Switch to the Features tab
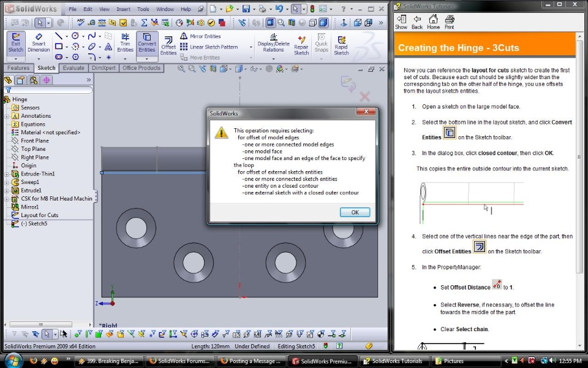 click(18, 68)
